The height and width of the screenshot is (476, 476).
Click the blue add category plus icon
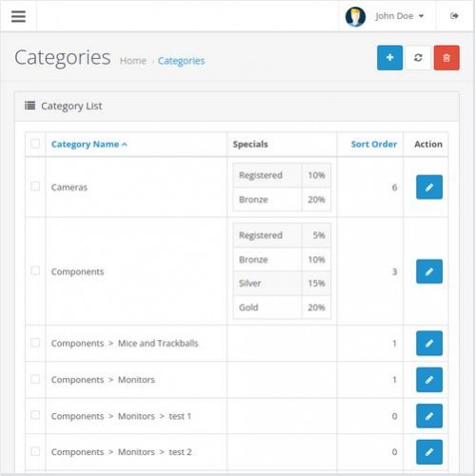(x=389, y=58)
